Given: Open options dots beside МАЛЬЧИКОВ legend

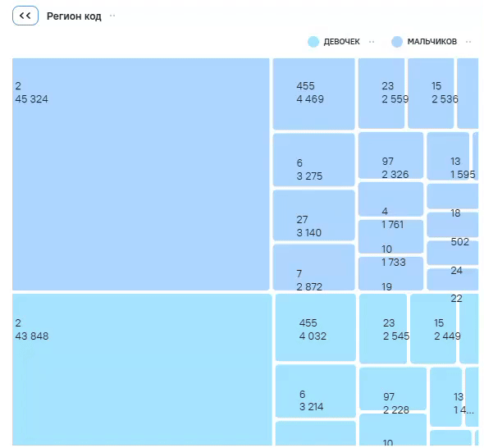Looking at the screenshot, I should tap(468, 42).
